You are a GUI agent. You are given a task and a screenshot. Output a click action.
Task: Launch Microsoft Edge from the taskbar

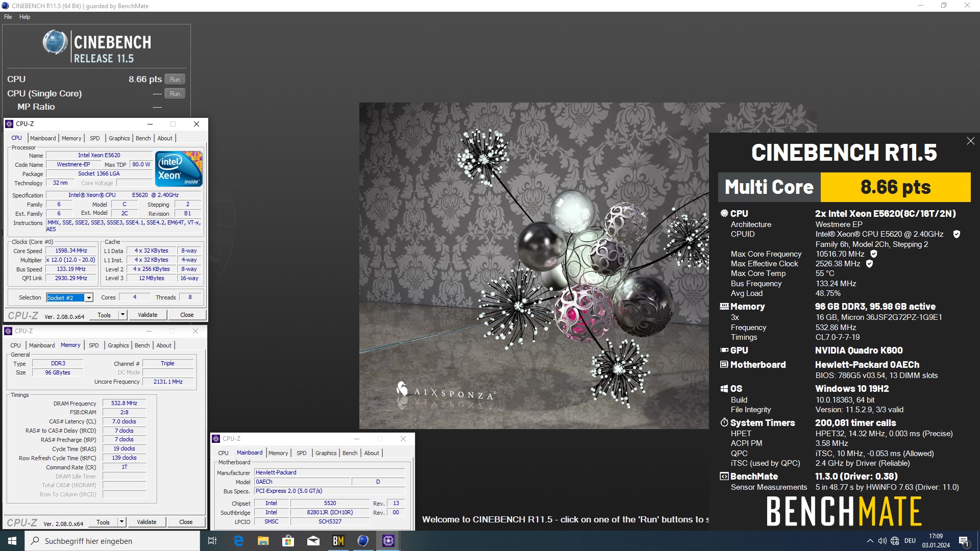pos(238,541)
